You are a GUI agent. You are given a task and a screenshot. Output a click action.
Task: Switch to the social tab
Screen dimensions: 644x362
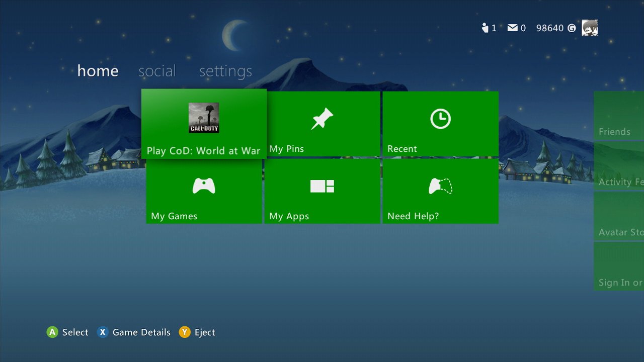coord(157,71)
